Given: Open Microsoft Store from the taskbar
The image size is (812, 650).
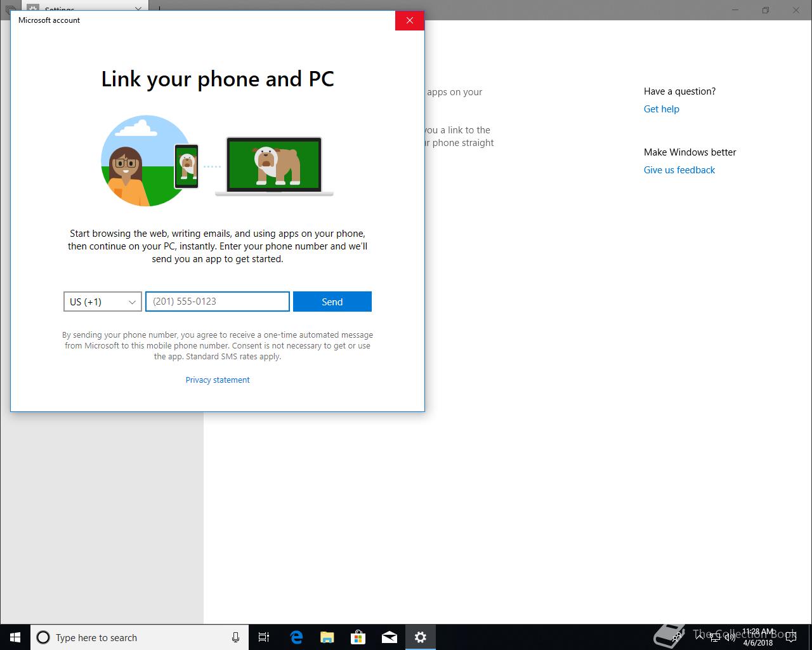Looking at the screenshot, I should (358, 637).
